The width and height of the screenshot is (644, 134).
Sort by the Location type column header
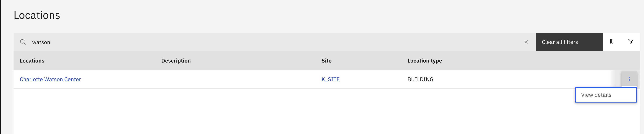(x=425, y=61)
